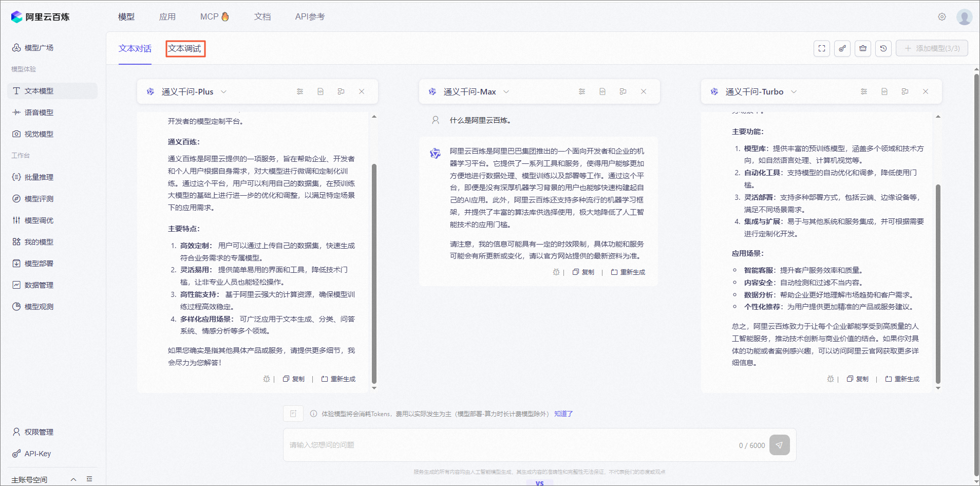Screen dimensions: 980x486
Task: Click the feedback icon under 通义千问-Turbo answer
Action: 831,379
